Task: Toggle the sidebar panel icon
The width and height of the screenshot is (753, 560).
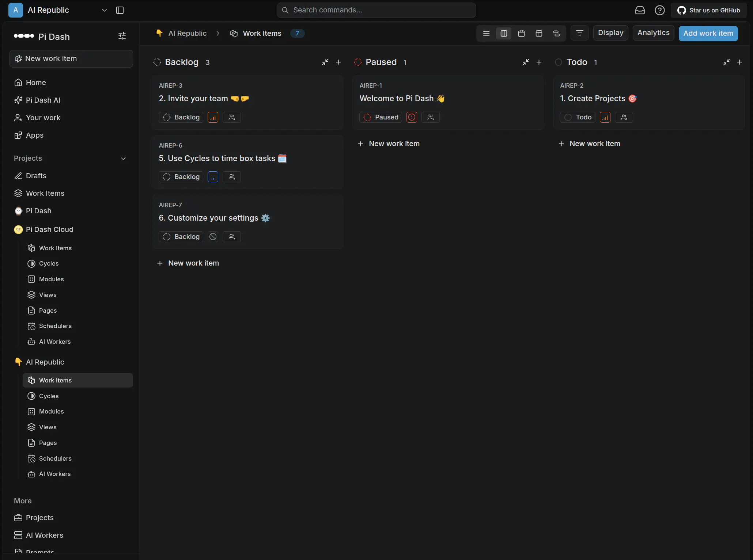Action: (120, 10)
